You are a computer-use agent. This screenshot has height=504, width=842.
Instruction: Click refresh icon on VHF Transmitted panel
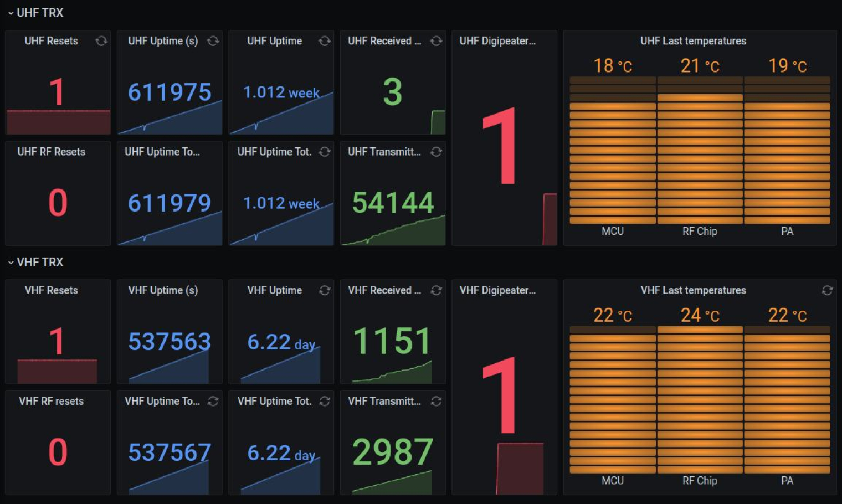[436, 401]
